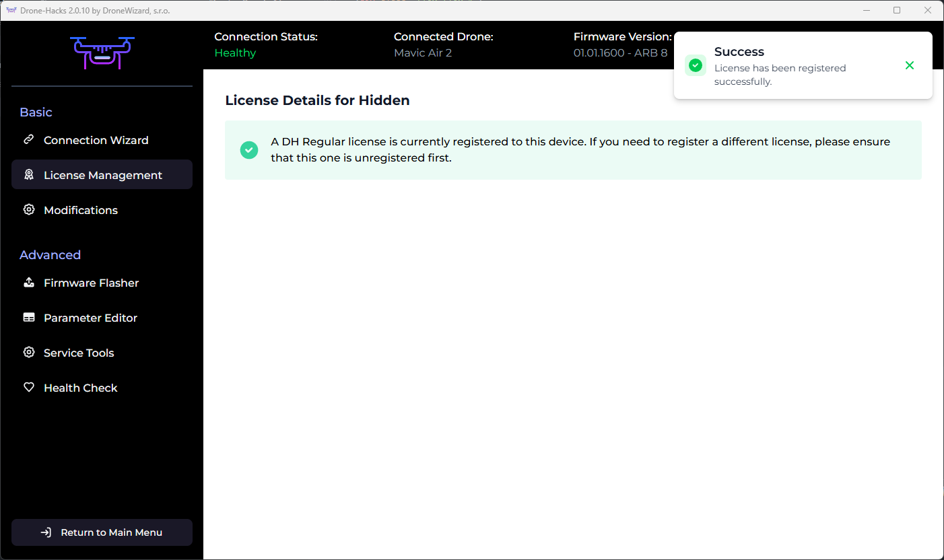Click the License Details for Hidden heading
This screenshot has width=944, height=560.
click(317, 100)
